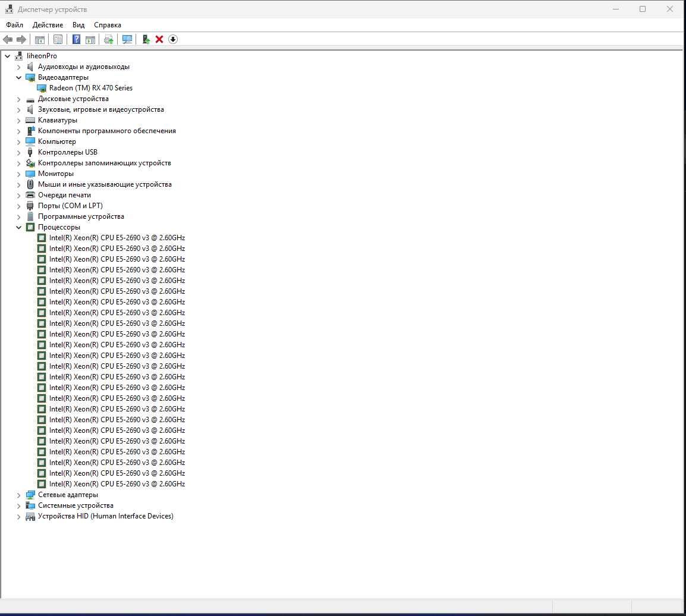The width and height of the screenshot is (686, 616).
Task: Click the drive icon for Дисковые устройства
Action: [30, 99]
